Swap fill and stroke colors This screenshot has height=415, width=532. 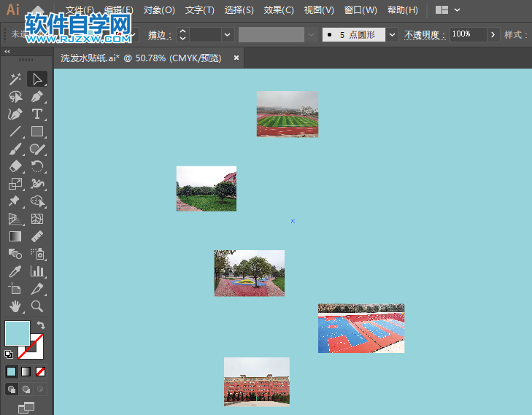[41, 325]
